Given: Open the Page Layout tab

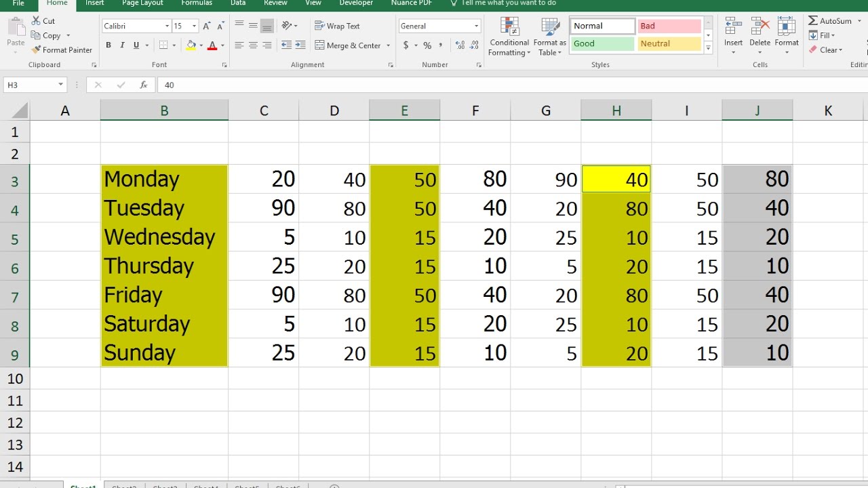Looking at the screenshot, I should point(142,3).
